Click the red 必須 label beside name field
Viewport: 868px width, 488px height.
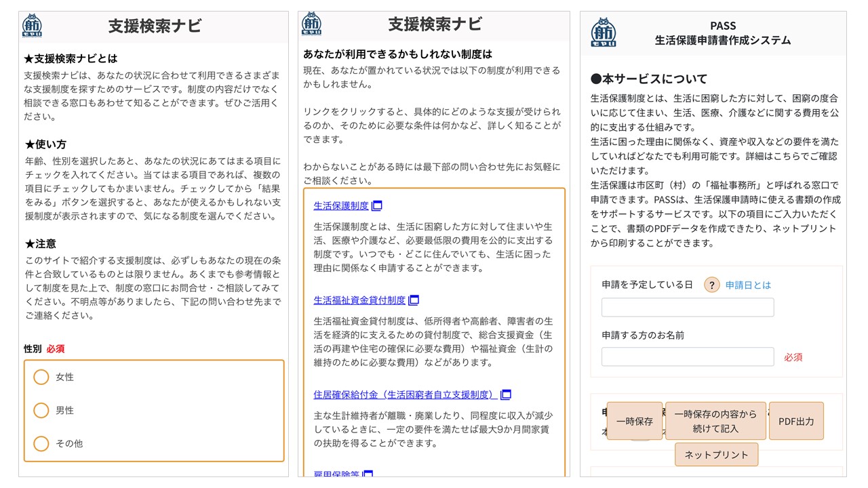(x=793, y=357)
